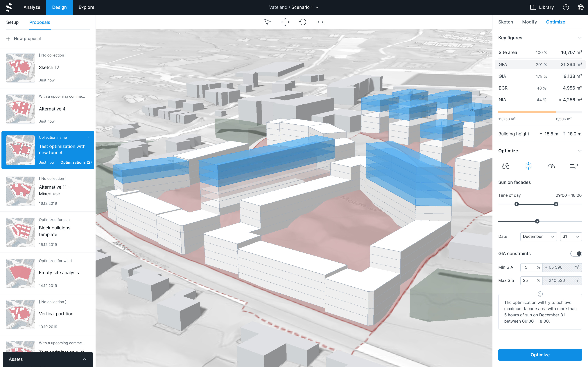Select the wind optimization icon
This screenshot has width=588, height=367.
click(574, 166)
